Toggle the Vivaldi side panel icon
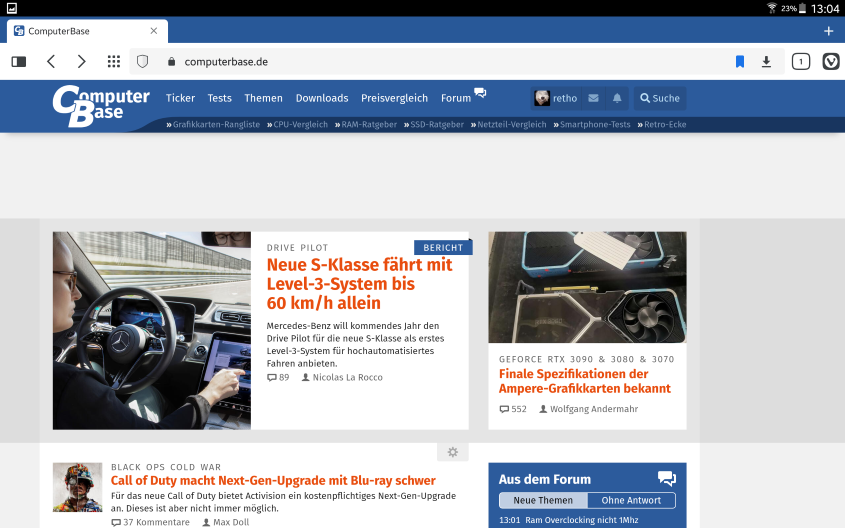This screenshot has height=528, width=845. pyautogui.click(x=19, y=61)
